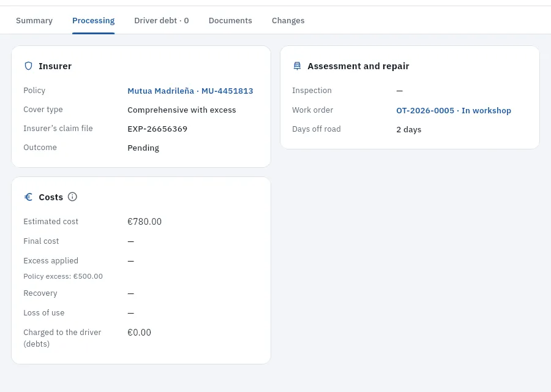Click the shield icon beside Insurer

pos(28,66)
